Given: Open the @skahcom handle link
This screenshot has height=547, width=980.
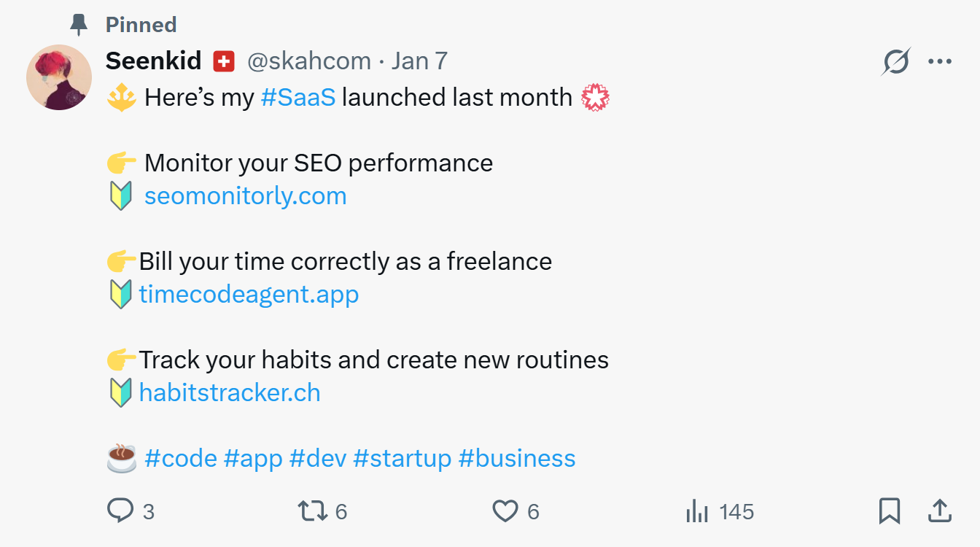Looking at the screenshot, I should click(309, 61).
